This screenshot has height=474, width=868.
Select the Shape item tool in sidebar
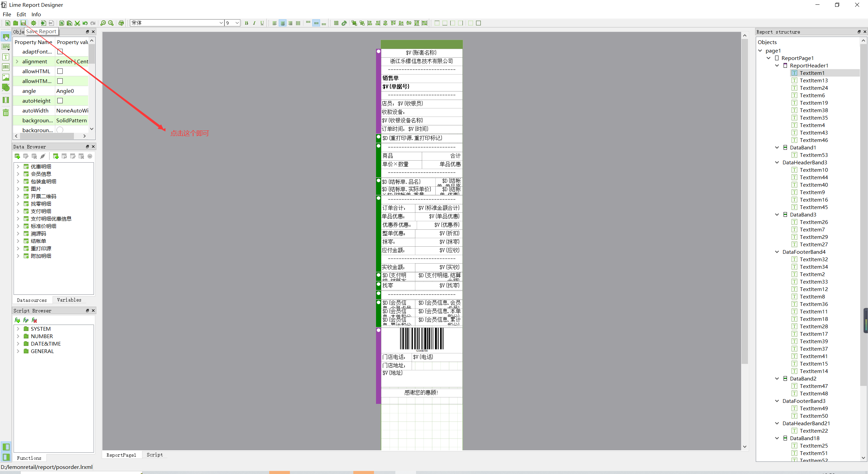[6, 87]
